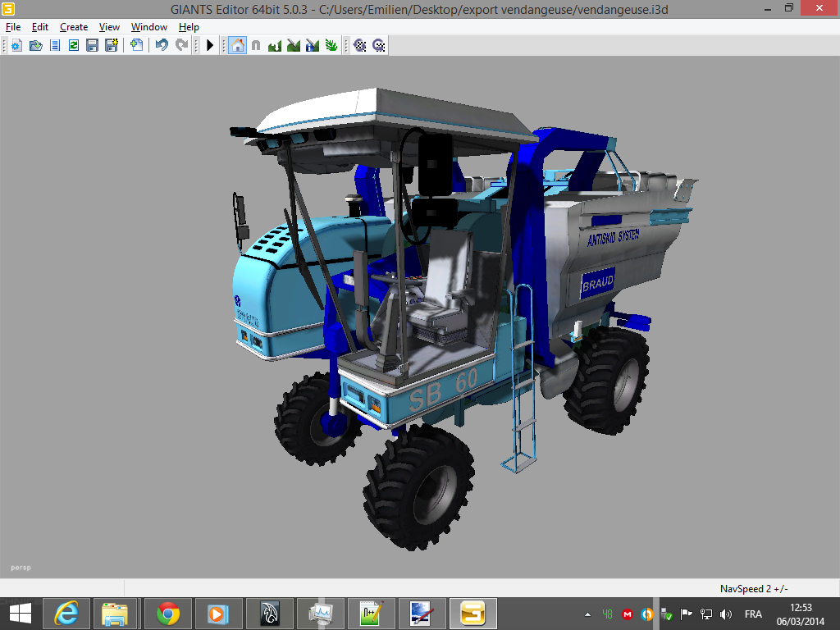
Task: Open the media player taskbar icon
Action: [217, 614]
